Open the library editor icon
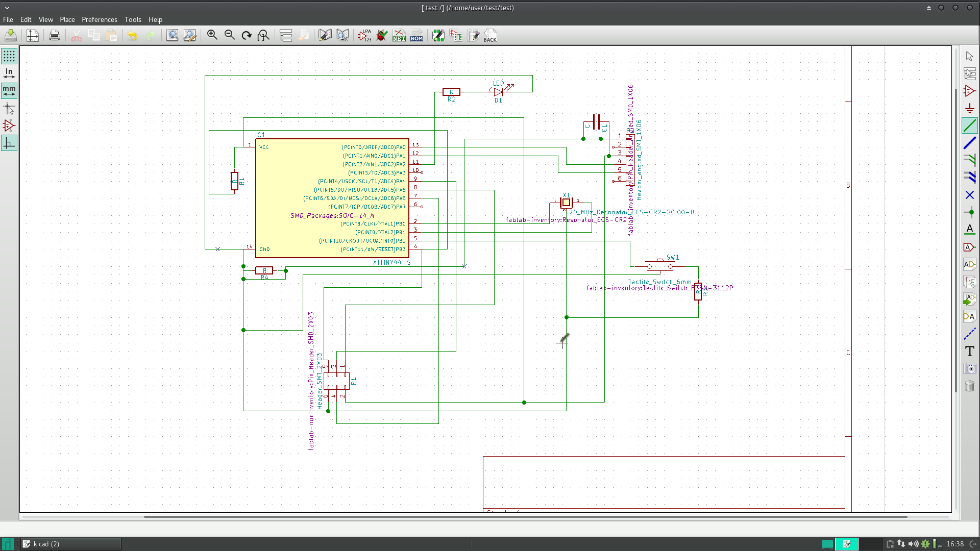 point(325,35)
